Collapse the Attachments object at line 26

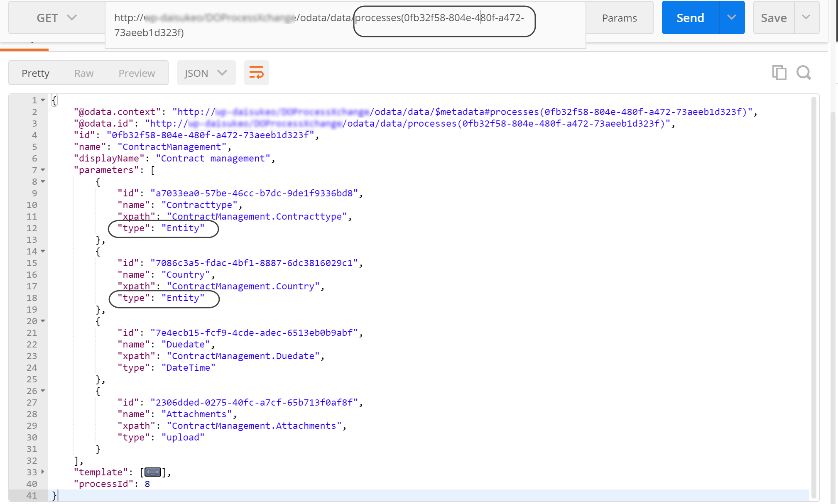point(43,391)
